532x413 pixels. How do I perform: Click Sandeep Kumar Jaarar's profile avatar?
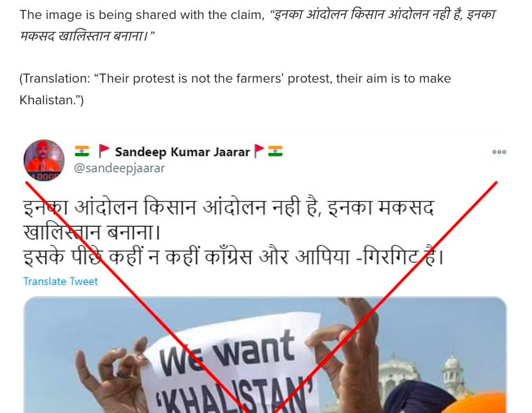click(x=44, y=160)
